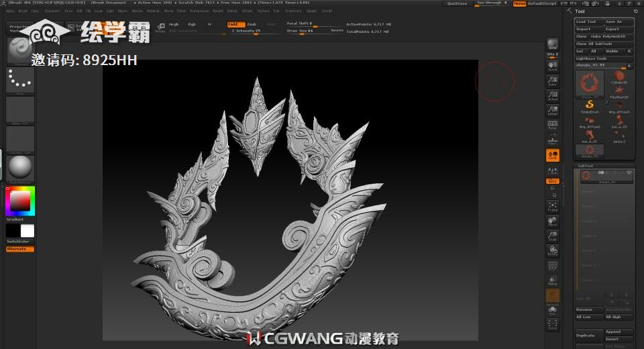The width and height of the screenshot is (644, 349).
Task: Click the Frame mesh icon
Action: point(552,207)
